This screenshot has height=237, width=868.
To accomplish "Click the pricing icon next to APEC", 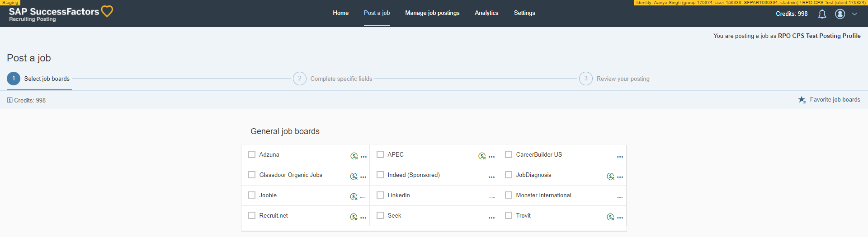I will coord(482,156).
